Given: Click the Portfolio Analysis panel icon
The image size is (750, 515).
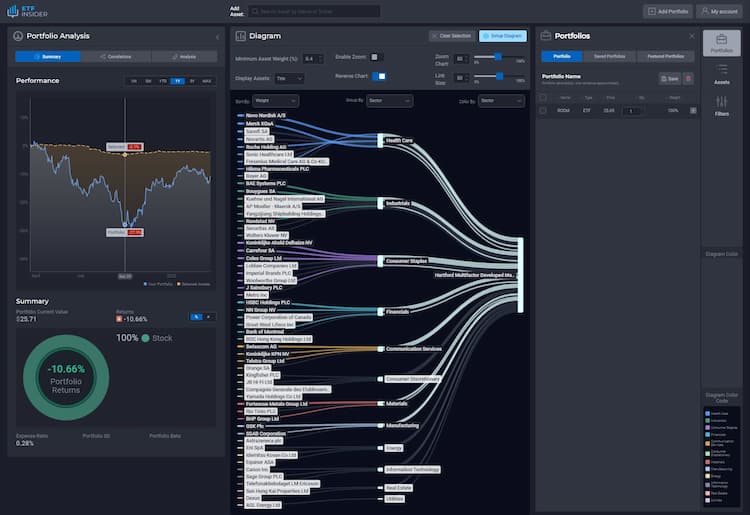Looking at the screenshot, I should [18, 36].
